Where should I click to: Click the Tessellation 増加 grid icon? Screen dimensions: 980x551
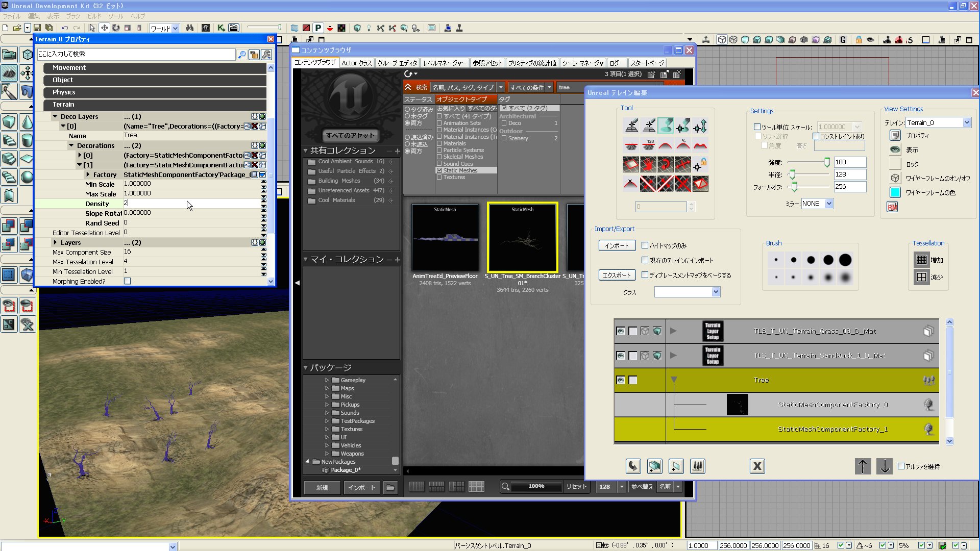click(921, 260)
